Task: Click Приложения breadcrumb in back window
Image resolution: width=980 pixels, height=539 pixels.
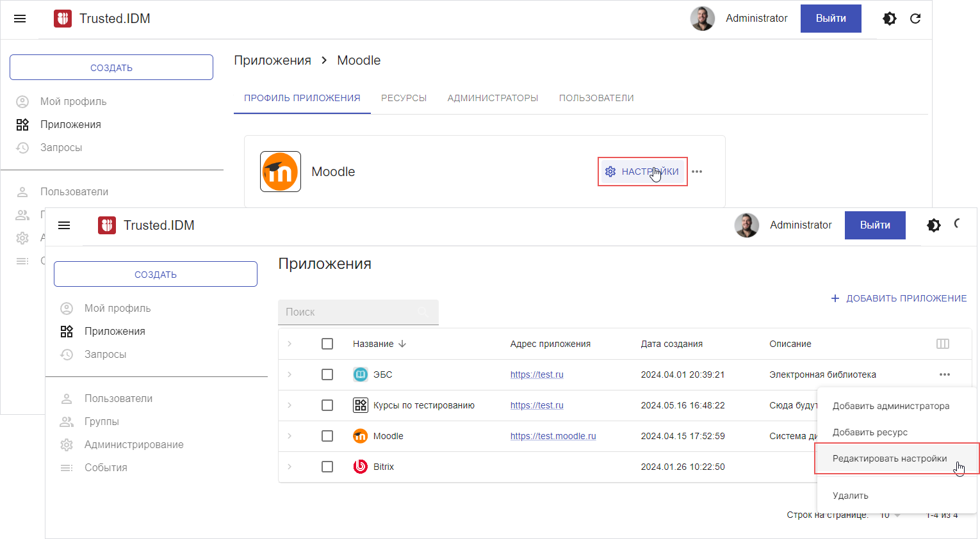Action: coord(272,60)
